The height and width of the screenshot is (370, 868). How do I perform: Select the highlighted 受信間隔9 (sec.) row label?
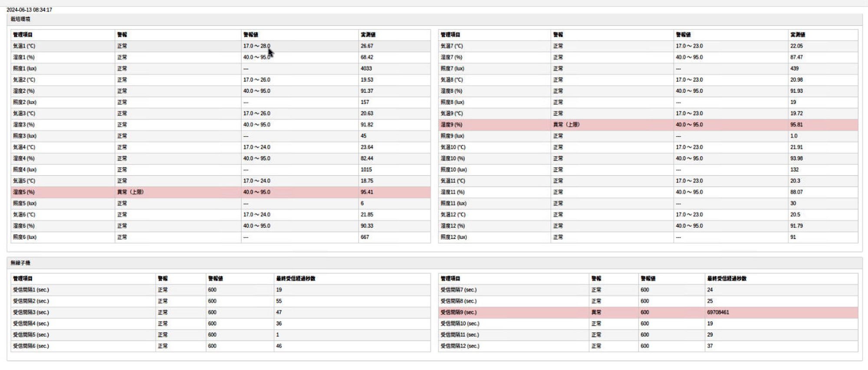[x=459, y=312]
